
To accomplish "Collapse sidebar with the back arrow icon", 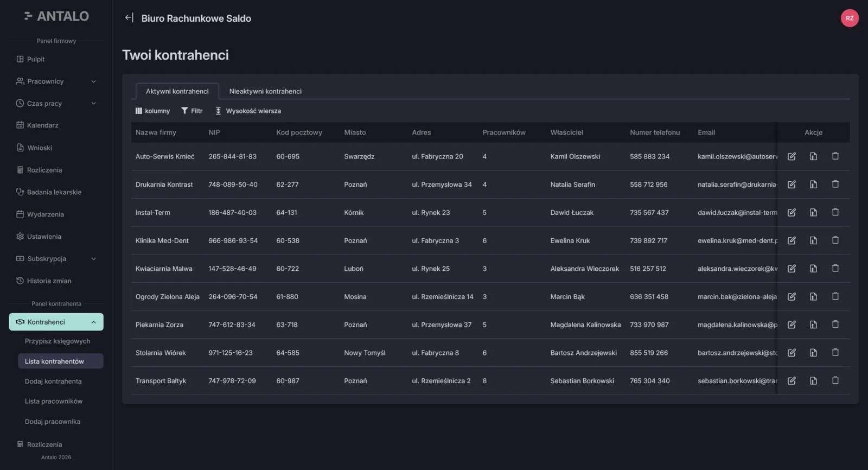I will 129,18.
